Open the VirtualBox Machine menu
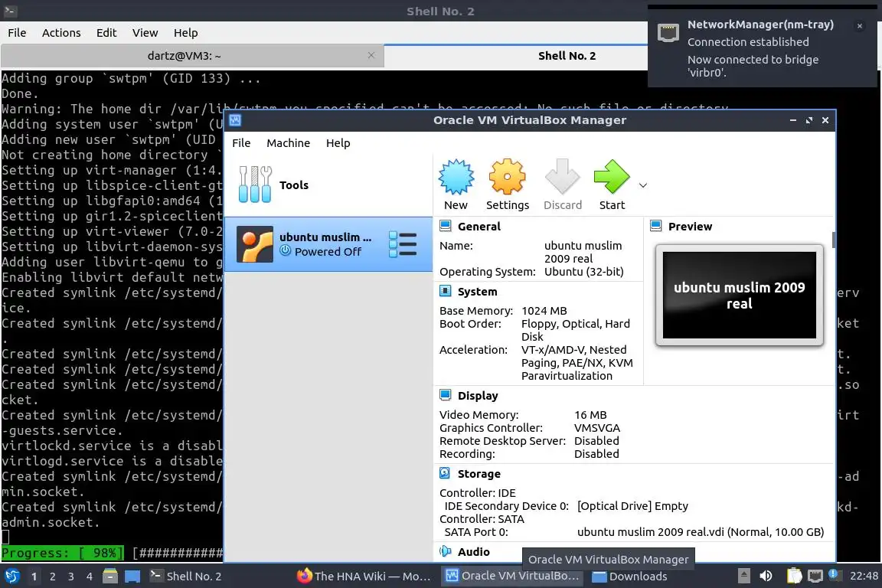 pos(288,143)
